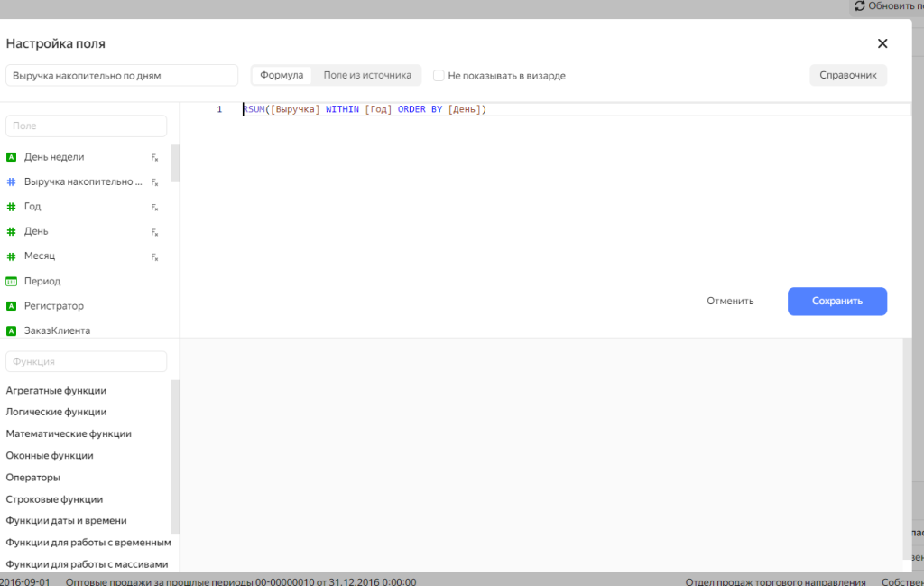
Task: Click the hash icon next to Месяц
Action: point(12,256)
